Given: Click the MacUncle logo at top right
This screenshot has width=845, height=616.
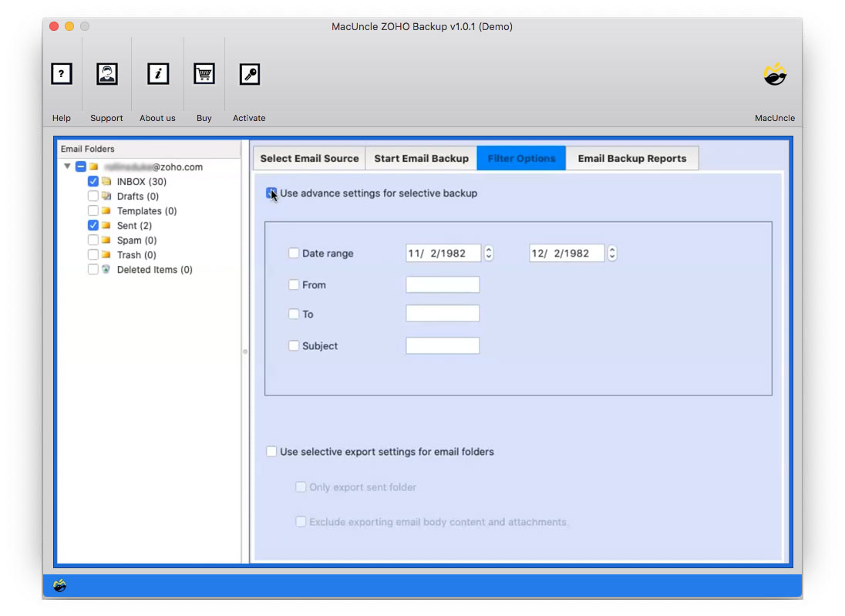Looking at the screenshot, I should [774, 74].
